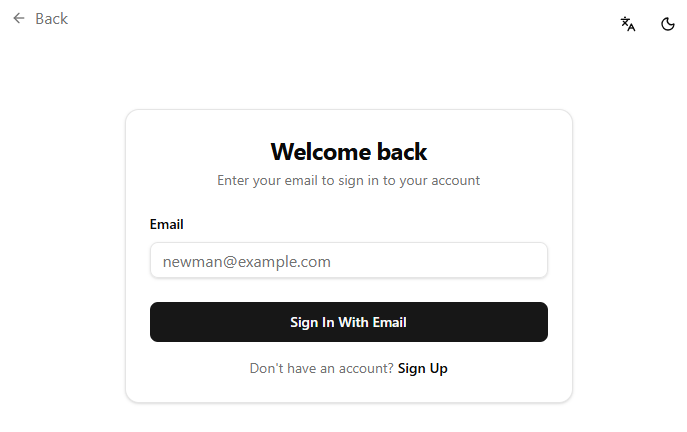687x432 pixels.
Task: Expand the translation language menu
Action: click(x=628, y=24)
